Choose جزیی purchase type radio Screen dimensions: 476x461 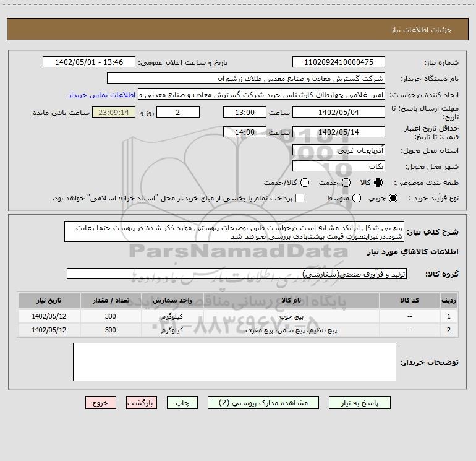coord(393,198)
